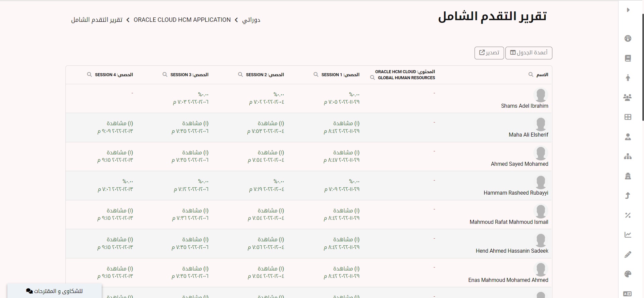This screenshot has width=644, height=298.
Task: Click Shams Adel Ibrahim's avatar
Action: click(541, 95)
